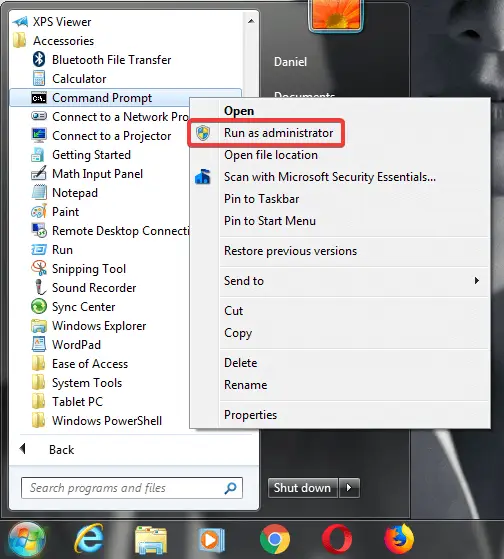
Task: Click the Sound Recorder microphone icon
Action: tap(40, 287)
